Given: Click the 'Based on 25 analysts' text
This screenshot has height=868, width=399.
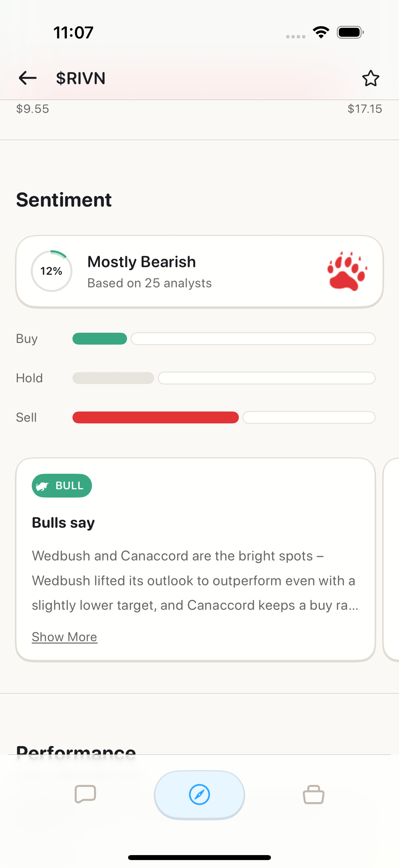Looking at the screenshot, I should (149, 283).
